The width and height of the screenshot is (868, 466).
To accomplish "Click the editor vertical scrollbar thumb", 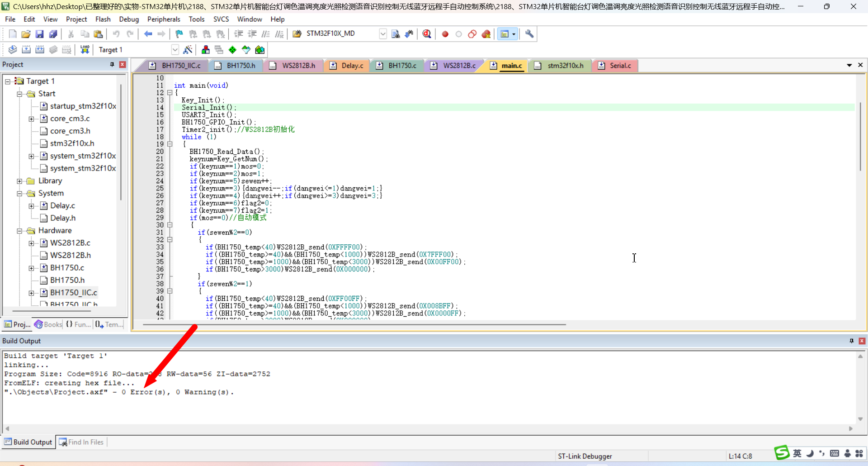I will (860, 137).
